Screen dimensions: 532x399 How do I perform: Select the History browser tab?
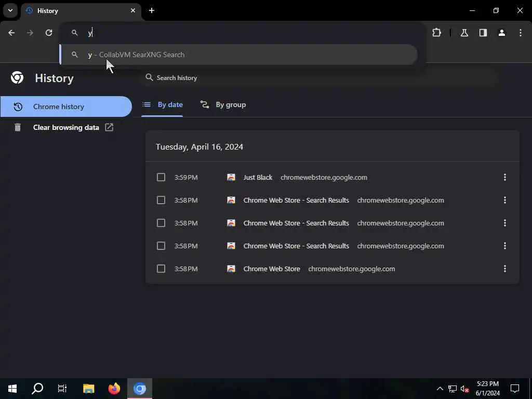pos(82,11)
